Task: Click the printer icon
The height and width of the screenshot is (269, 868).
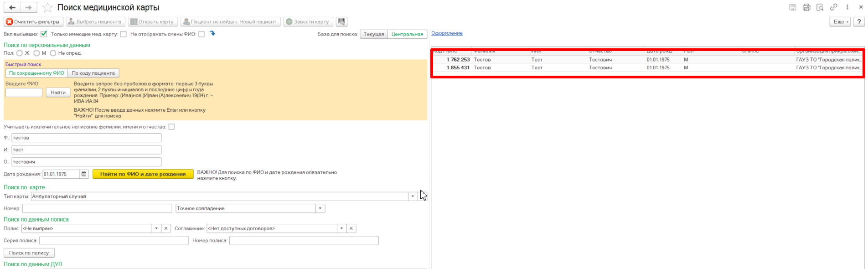Action: point(806,7)
